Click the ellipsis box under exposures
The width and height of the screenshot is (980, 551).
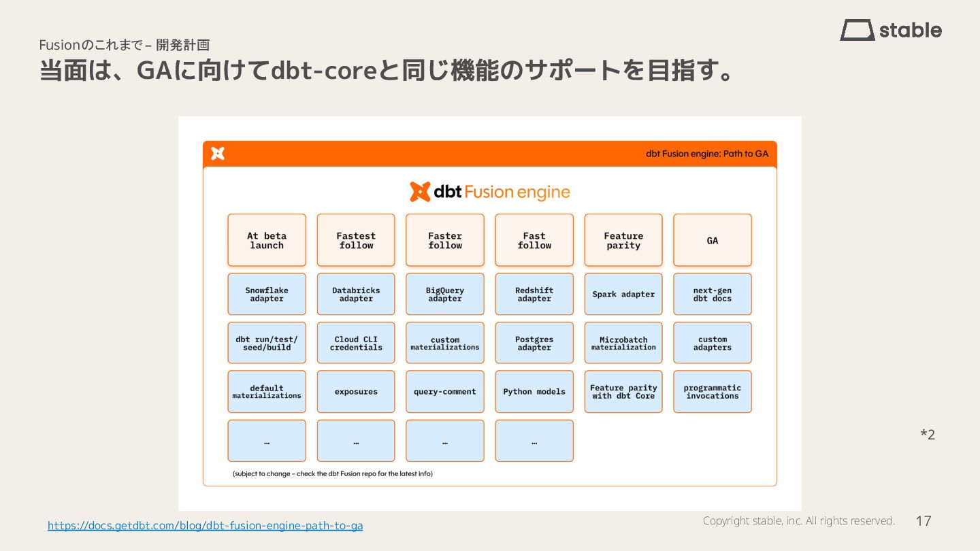pos(356,441)
